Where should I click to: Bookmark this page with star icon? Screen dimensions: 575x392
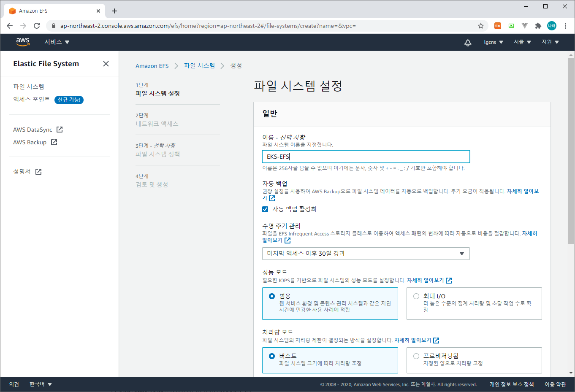point(481,26)
